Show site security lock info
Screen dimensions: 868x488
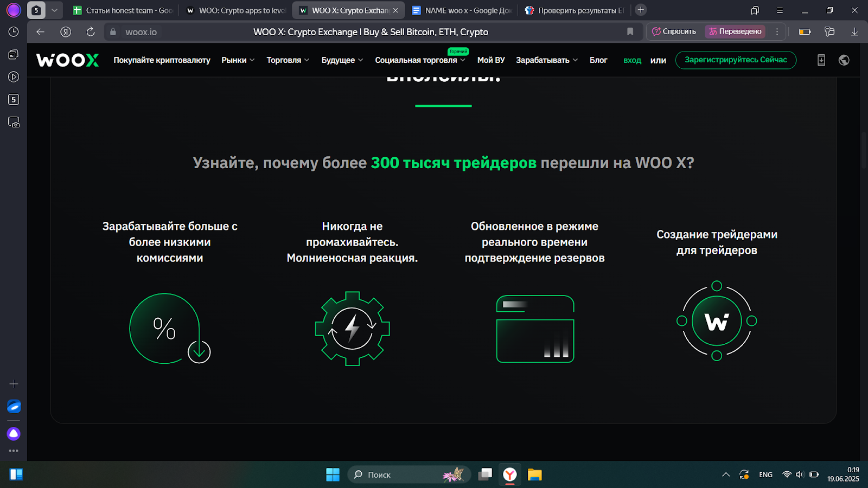[113, 32]
